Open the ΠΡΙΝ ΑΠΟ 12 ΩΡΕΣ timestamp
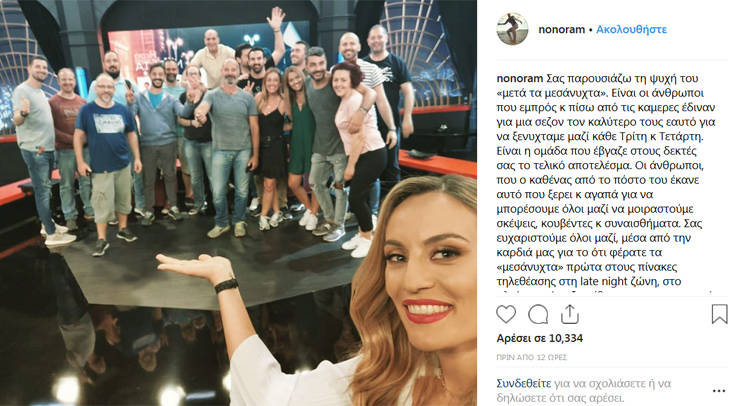The height and width of the screenshot is (406, 735). (532, 357)
